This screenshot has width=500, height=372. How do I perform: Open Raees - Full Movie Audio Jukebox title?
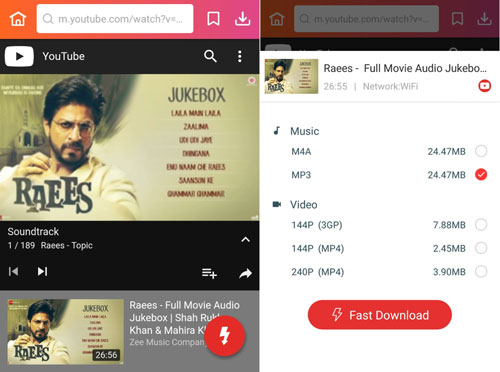[x=184, y=318]
